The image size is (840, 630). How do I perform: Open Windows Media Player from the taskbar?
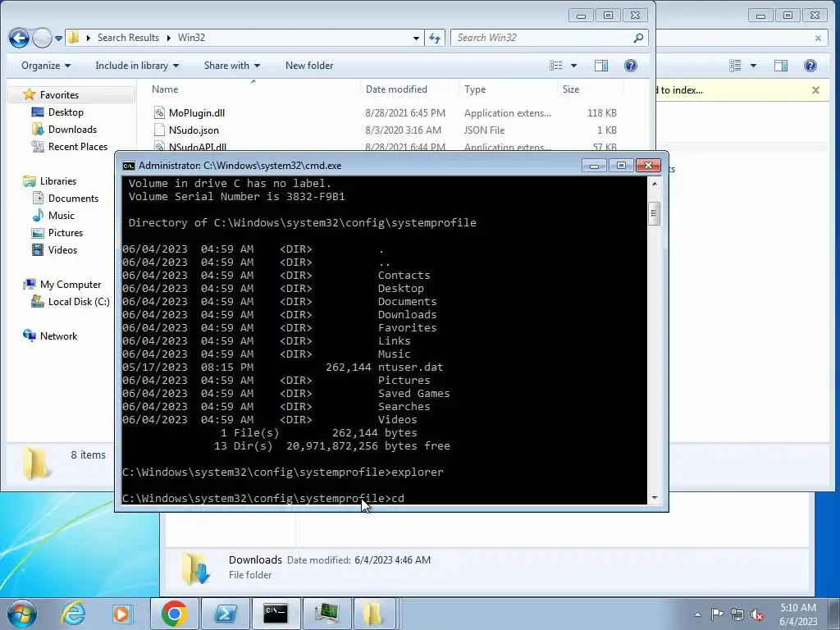pyautogui.click(x=122, y=614)
